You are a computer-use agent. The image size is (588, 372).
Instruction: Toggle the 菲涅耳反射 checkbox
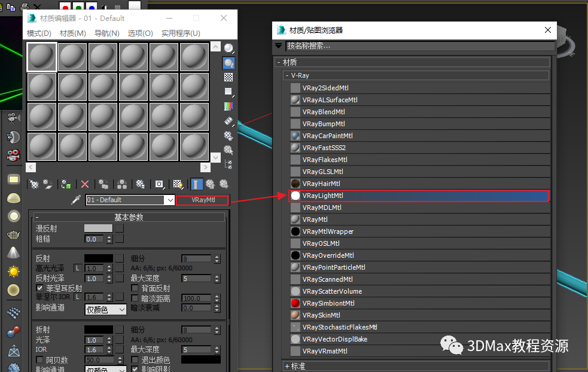point(39,288)
